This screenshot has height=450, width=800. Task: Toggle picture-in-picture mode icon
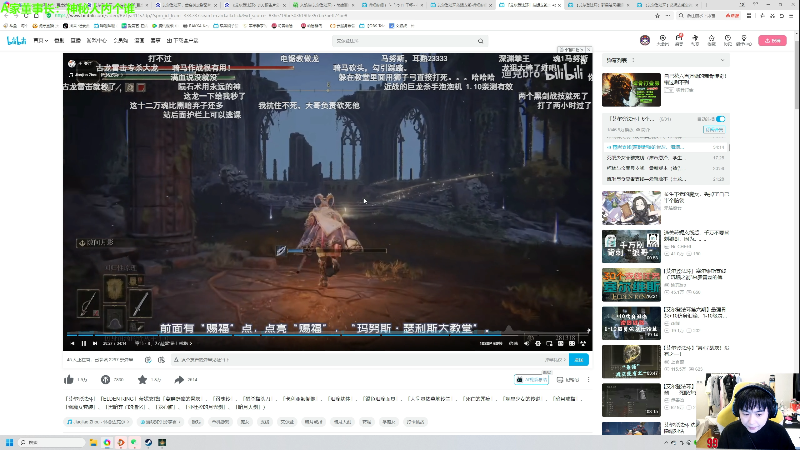[x=549, y=343]
